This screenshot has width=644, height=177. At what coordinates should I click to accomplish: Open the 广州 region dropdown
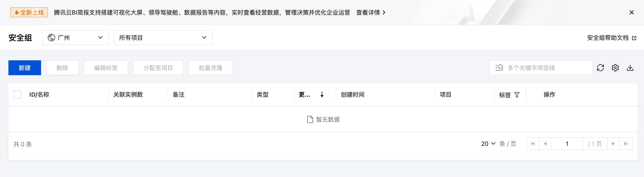75,38
